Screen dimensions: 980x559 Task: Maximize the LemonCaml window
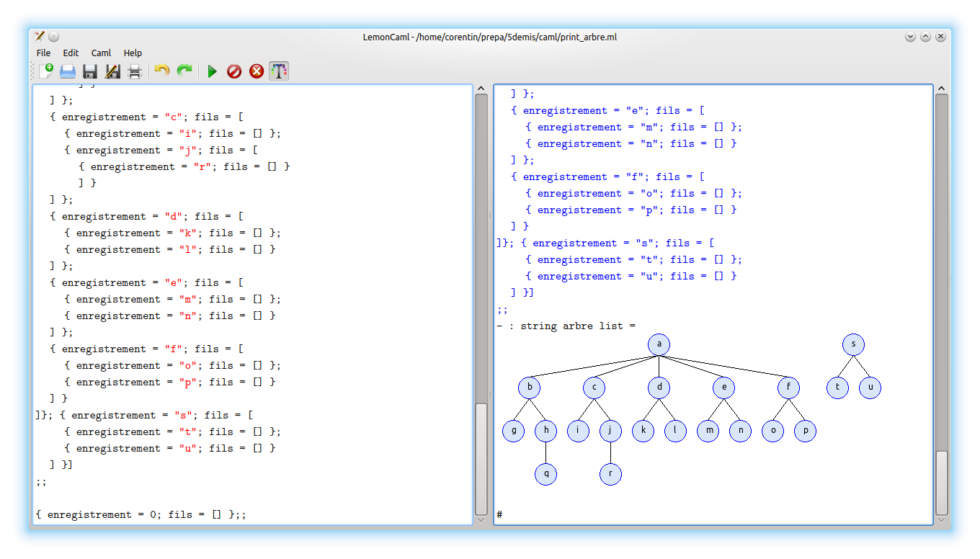[x=925, y=37]
